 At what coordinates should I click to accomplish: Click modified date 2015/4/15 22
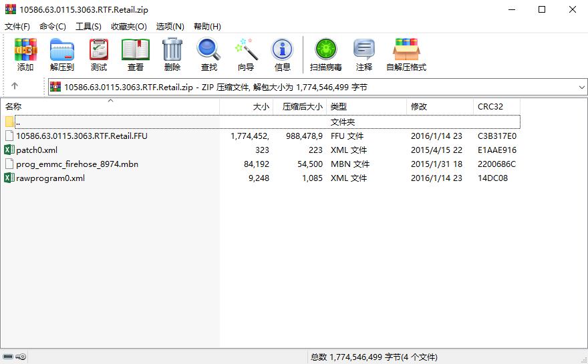[x=436, y=150]
